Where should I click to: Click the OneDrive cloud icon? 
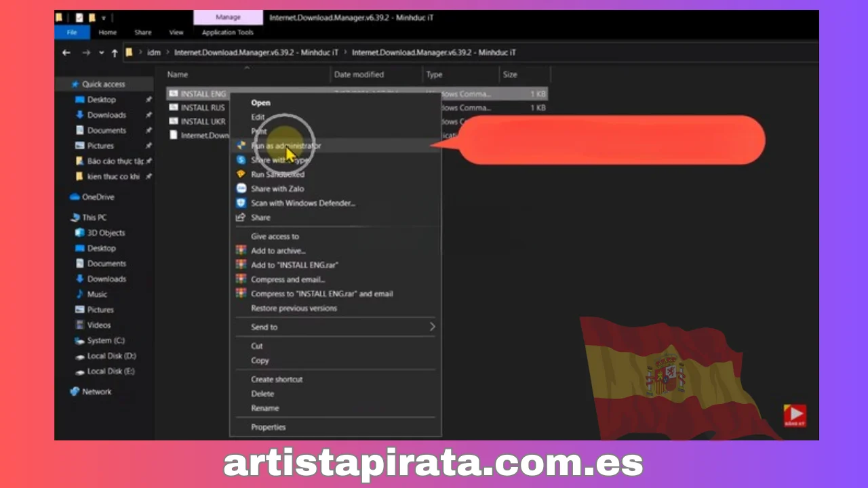[75, 197]
